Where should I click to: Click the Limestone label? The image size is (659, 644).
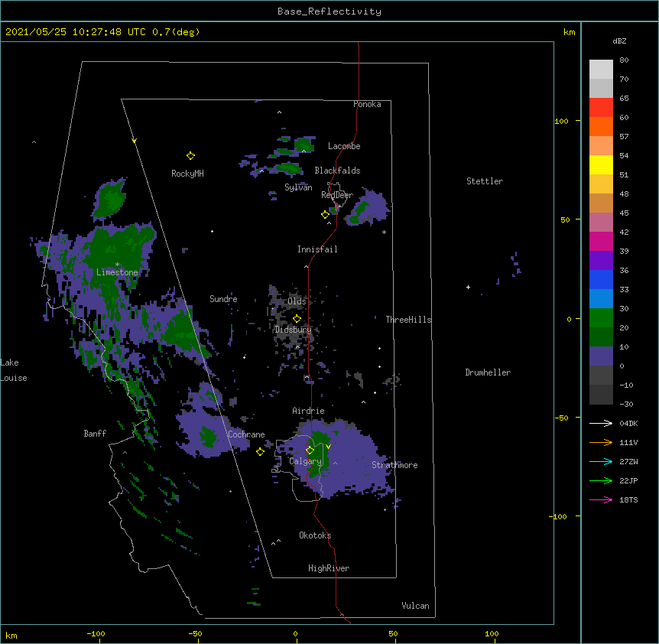[117, 272]
